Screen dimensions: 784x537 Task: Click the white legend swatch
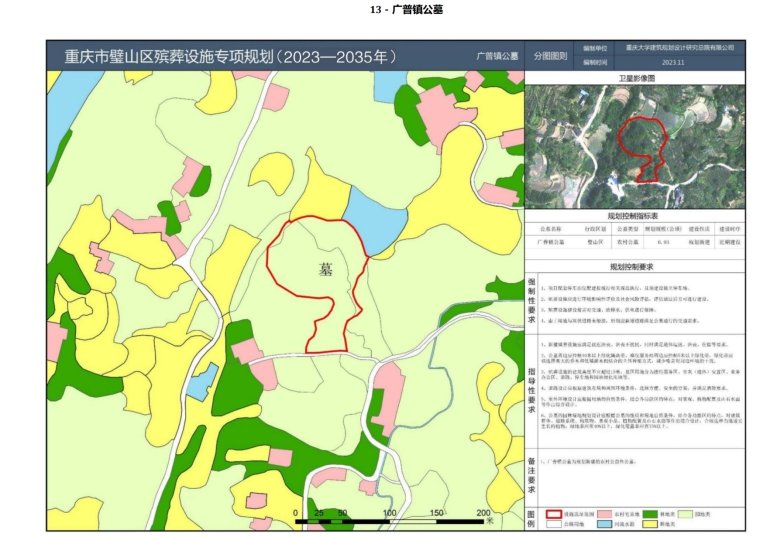click(554, 524)
